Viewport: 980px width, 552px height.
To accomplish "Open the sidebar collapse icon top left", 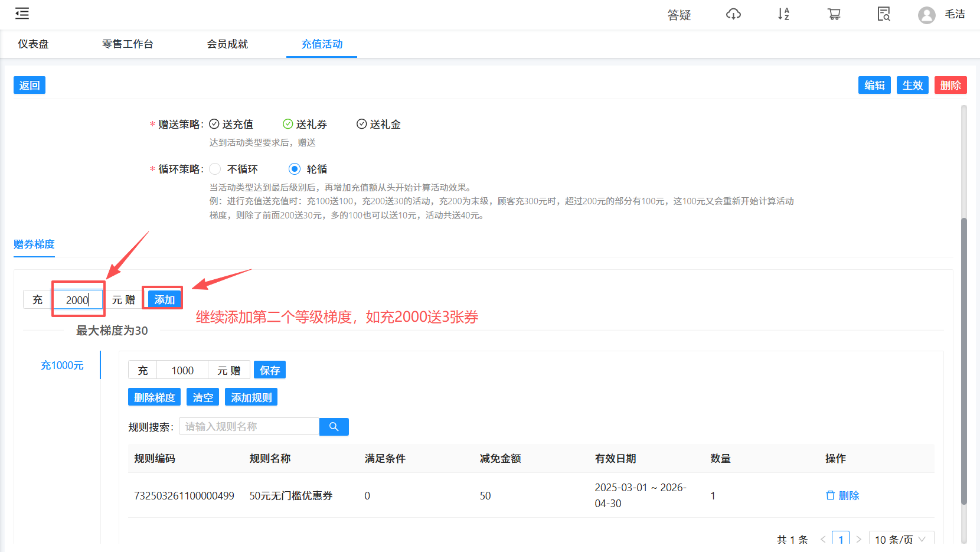I will (x=22, y=13).
